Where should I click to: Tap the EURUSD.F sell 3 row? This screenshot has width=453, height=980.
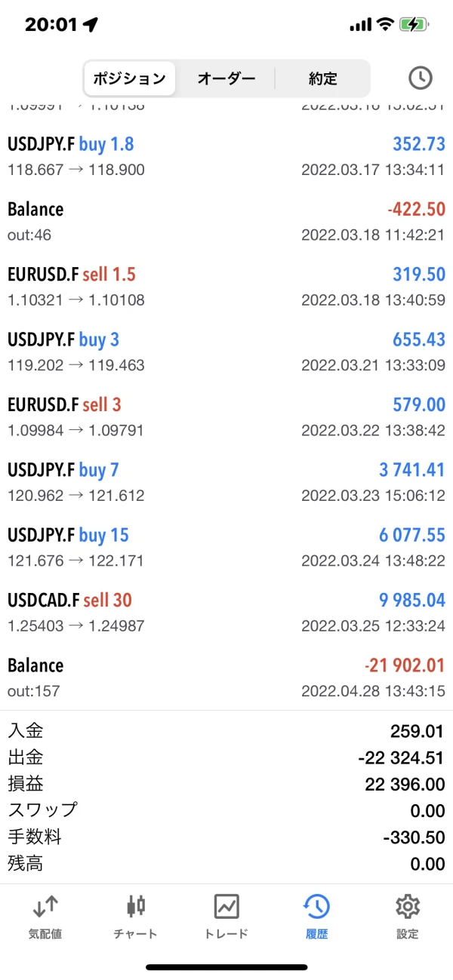pos(226,416)
